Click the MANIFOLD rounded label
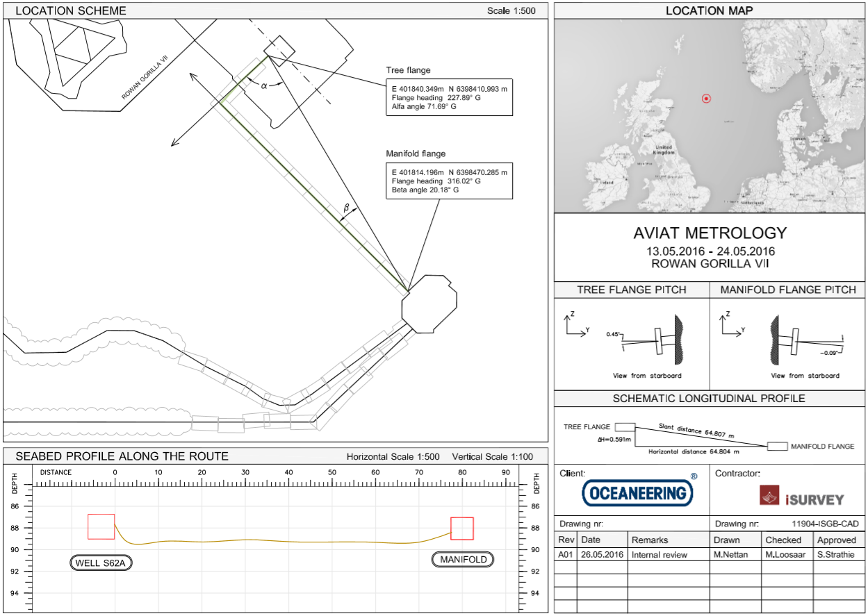This screenshot has width=868, height=616. [463, 560]
